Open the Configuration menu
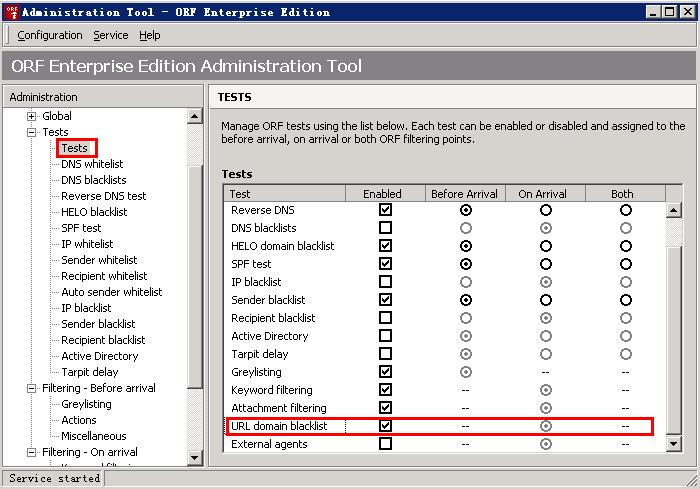 (x=50, y=35)
